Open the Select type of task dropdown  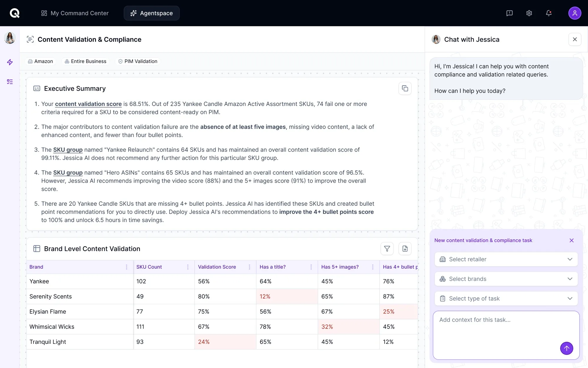click(x=506, y=299)
